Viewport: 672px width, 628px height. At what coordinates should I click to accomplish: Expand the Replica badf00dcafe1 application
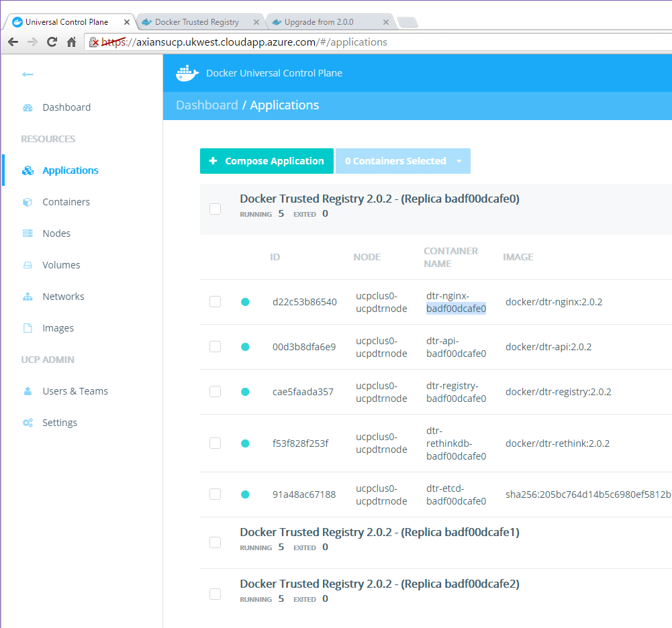tap(379, 533)
